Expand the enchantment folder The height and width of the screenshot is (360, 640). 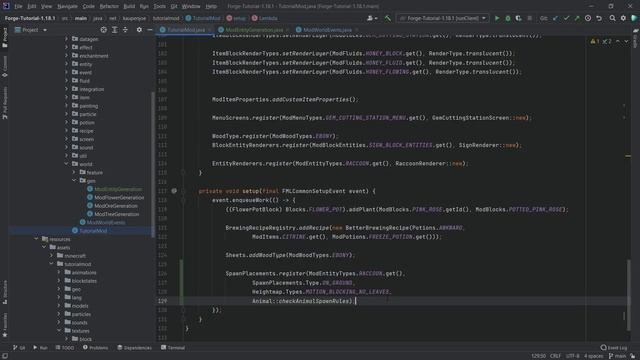[67, 56]
